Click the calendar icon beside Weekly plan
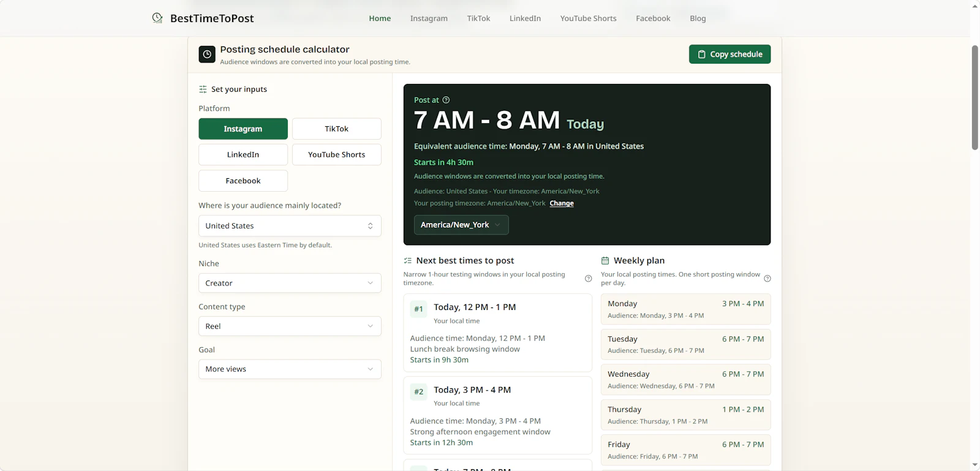The width and height of the screenshot is (980, 471). [605, 261]
